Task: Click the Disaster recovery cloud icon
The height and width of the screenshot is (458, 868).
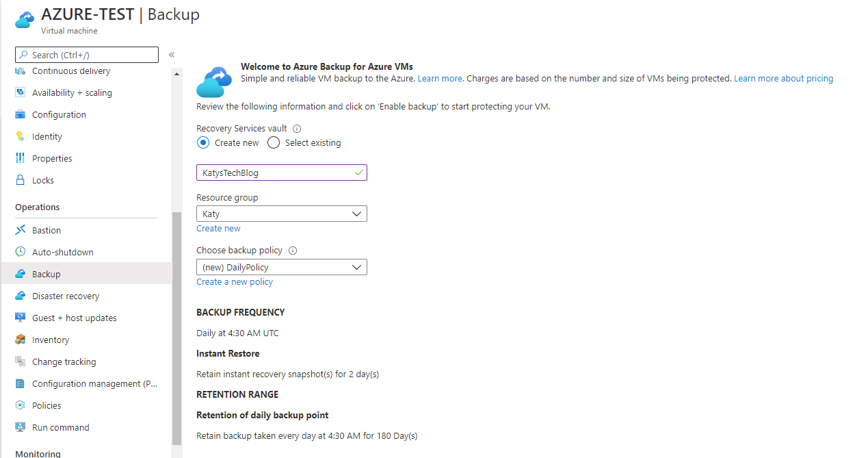Action: (x=21, y=296)
